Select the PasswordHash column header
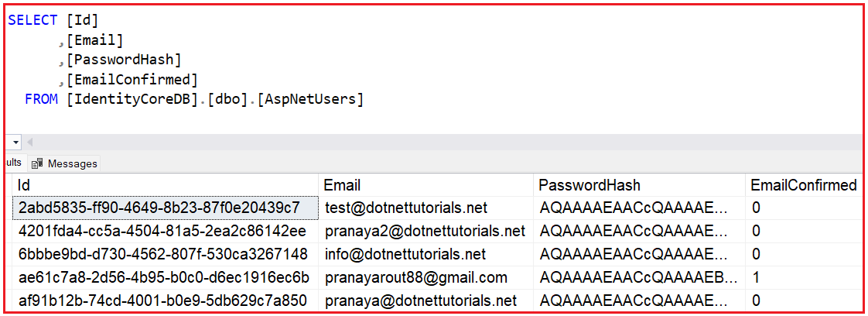868x316 pixels. 640,184
